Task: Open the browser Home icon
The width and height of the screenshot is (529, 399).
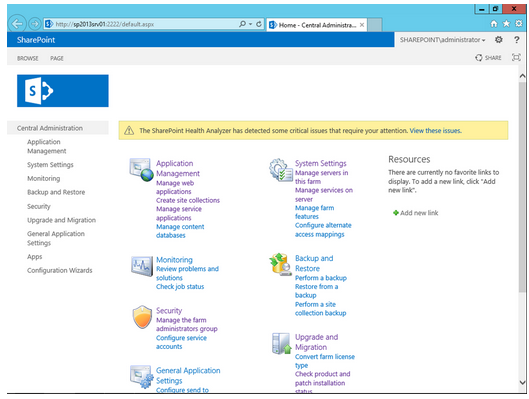Action: (x=494, y=24)
